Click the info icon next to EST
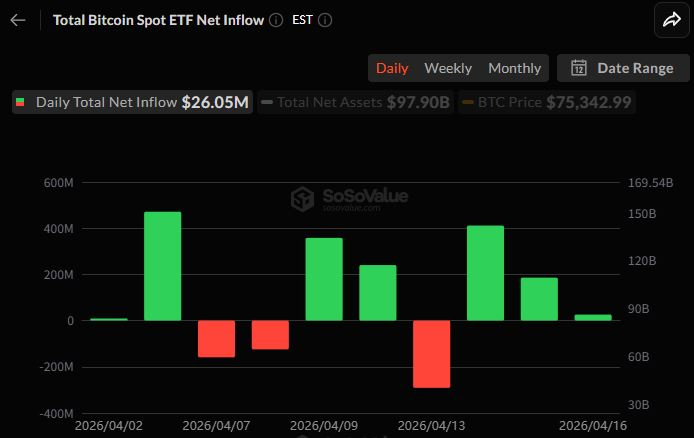The image size is (694, 438). tap(325, 20)
